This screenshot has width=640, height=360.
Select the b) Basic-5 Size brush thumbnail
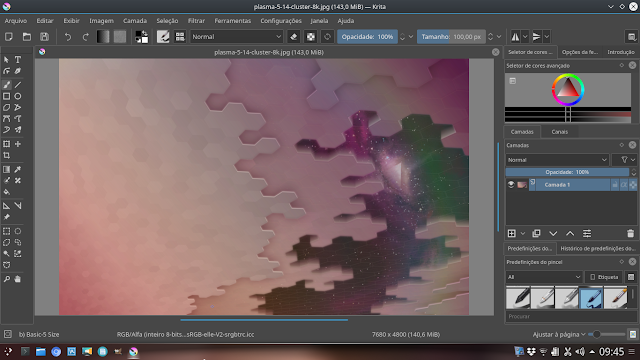tap(591, 298)
